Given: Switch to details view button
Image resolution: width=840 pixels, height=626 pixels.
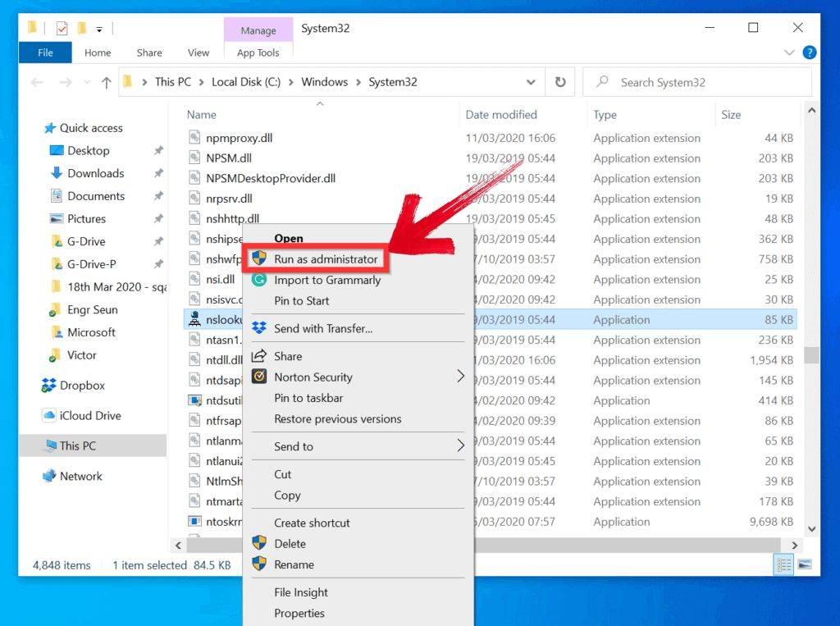Looking at the screenshot, I should pyautogui.click(x=784, y=564).
